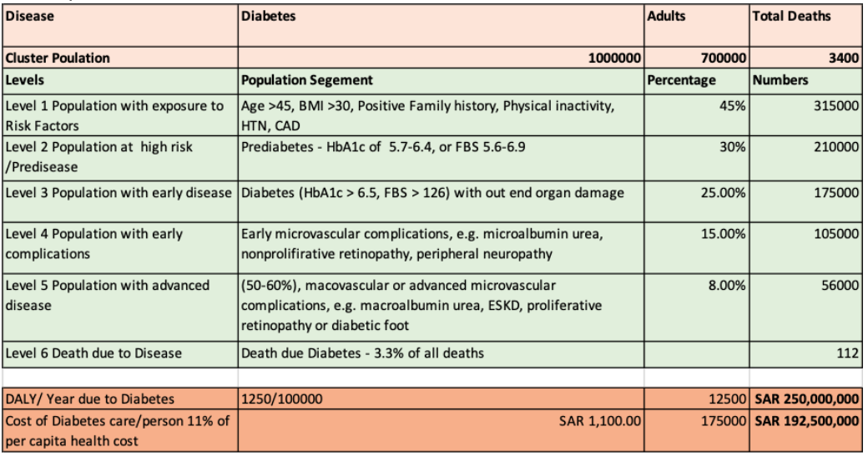The image size is (868, 457).
Task: Click the 210000 numbers cell
Action: point(805,158)
